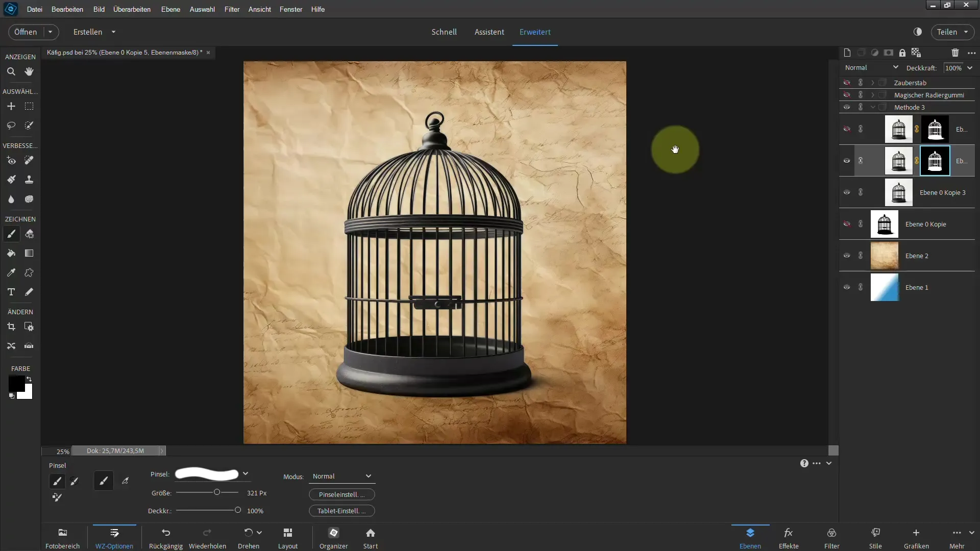Adjust the brush Deckkr. slider handle
This screenshot has height=551, width=980.
[x=237, y=510]
